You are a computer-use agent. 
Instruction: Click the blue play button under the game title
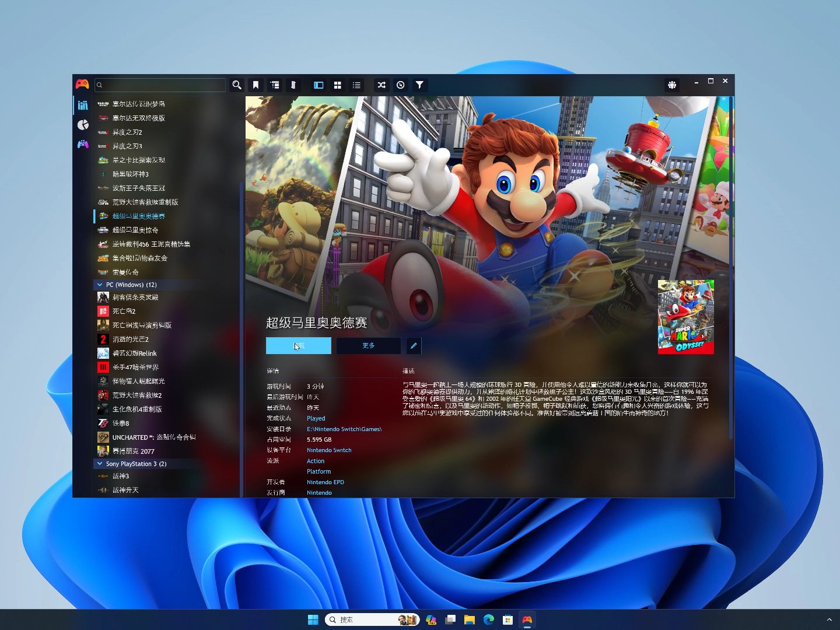[299, 346]
